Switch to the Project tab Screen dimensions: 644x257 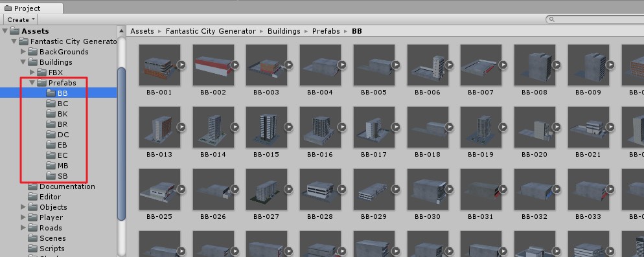point(32,8)
